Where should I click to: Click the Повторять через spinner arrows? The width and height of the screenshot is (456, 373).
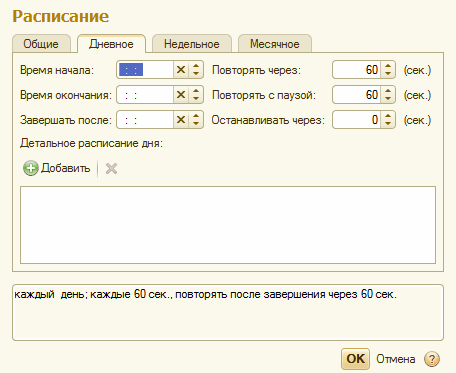click(x=388, y=70)
